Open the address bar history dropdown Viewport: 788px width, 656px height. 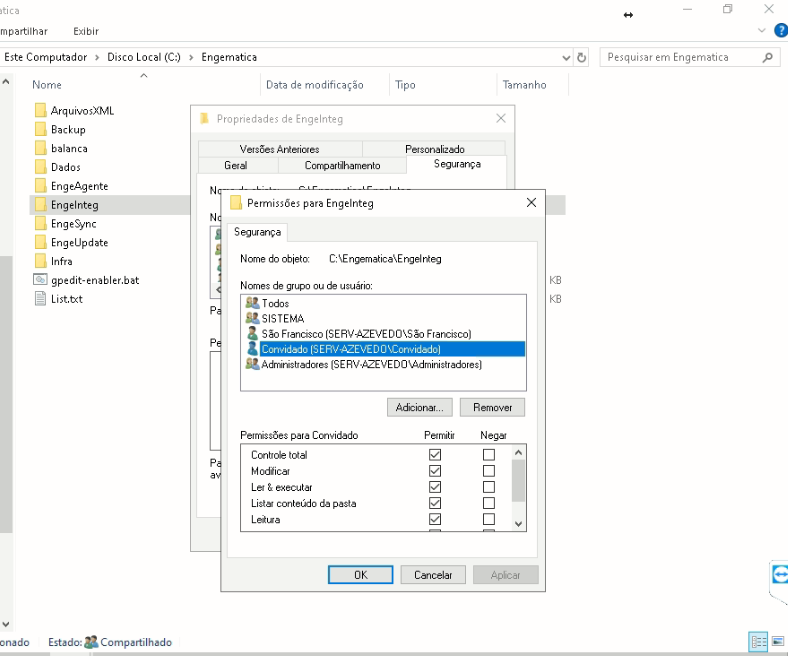(x=567, y=58)
